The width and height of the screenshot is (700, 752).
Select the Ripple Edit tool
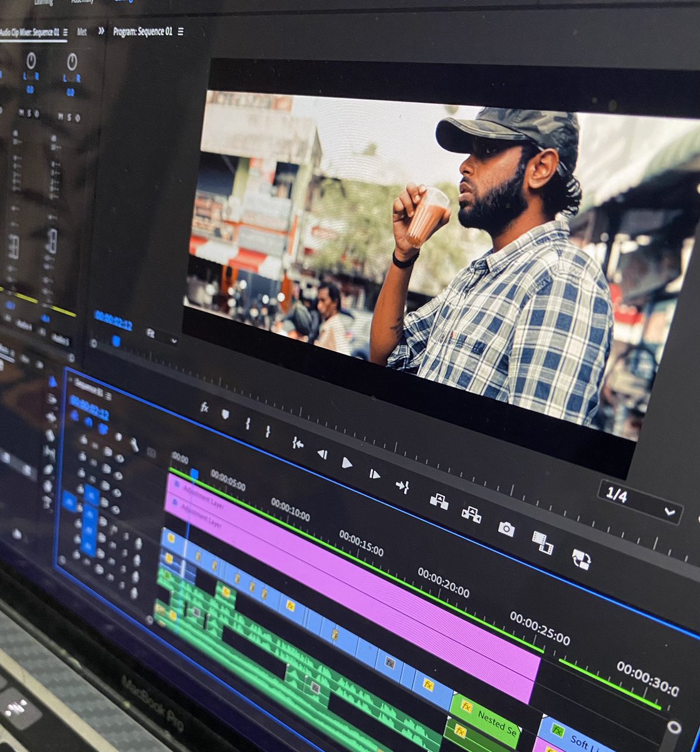pyautogui.click(x=50, y=417)
